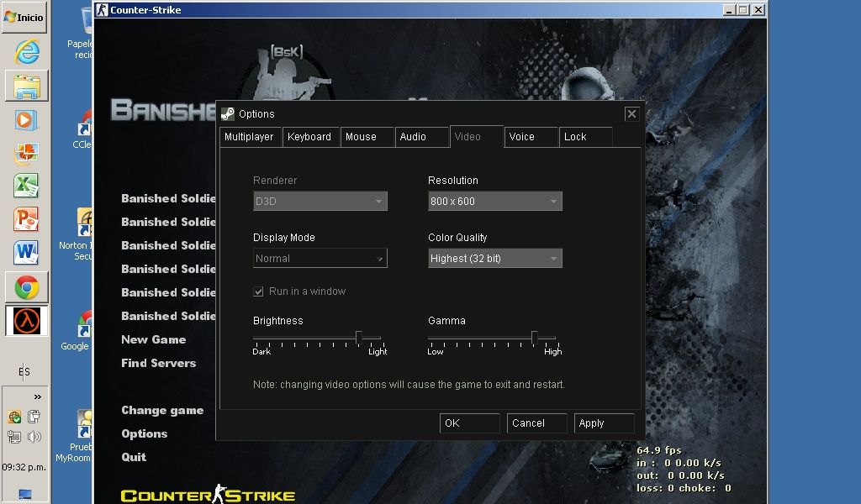Launch Google Chrome from the taskbar
This screenshot has height=504, width=861.
(x=27, y=288)
